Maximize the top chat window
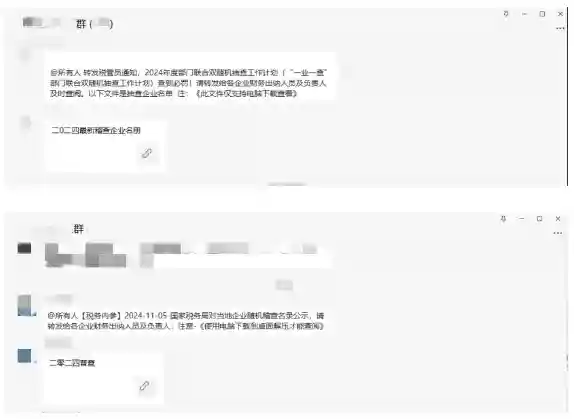The width and height of the screenshot is (574, 419). [x=542, y=14]
